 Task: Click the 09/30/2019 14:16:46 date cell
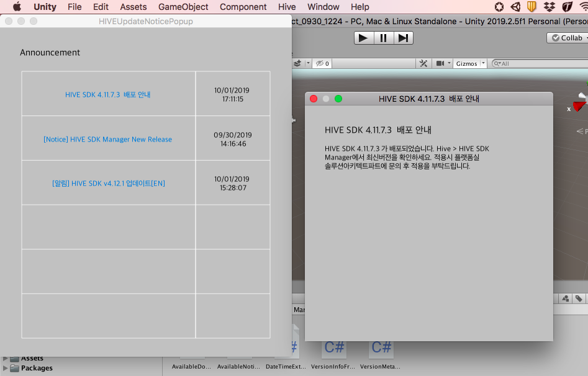[233, 139]
